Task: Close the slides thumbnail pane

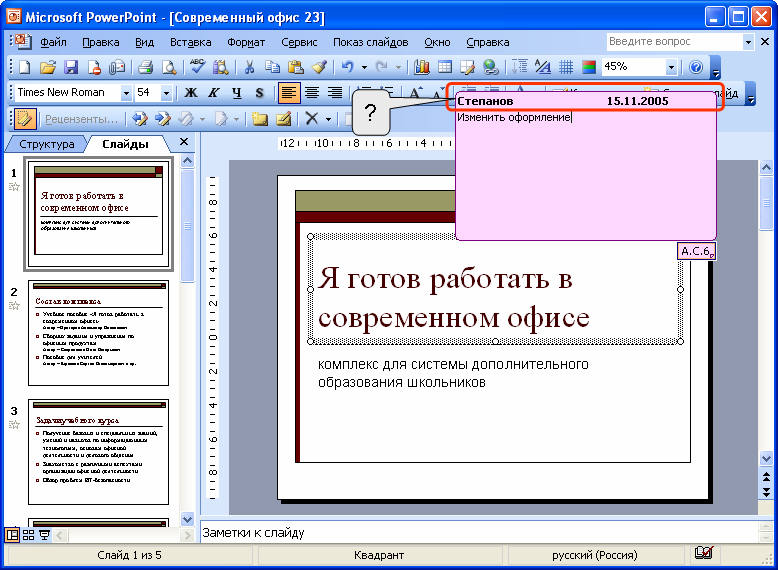Action: click(x=184, y=142)
